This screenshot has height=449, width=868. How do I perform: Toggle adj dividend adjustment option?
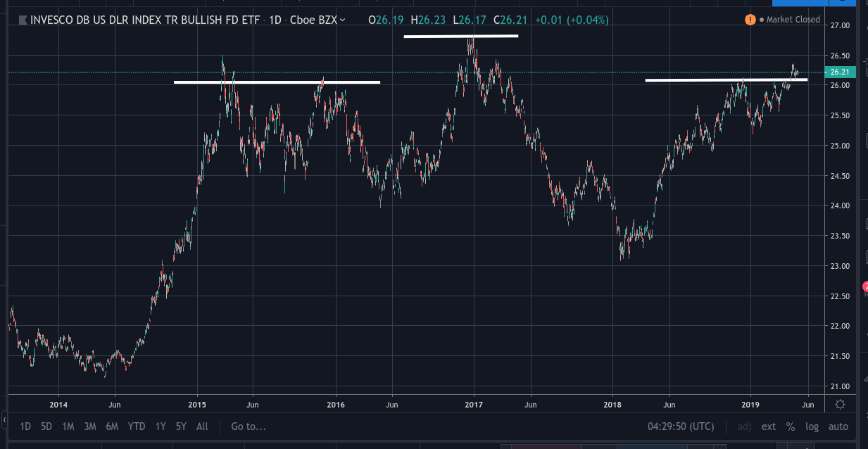[745, 426]
